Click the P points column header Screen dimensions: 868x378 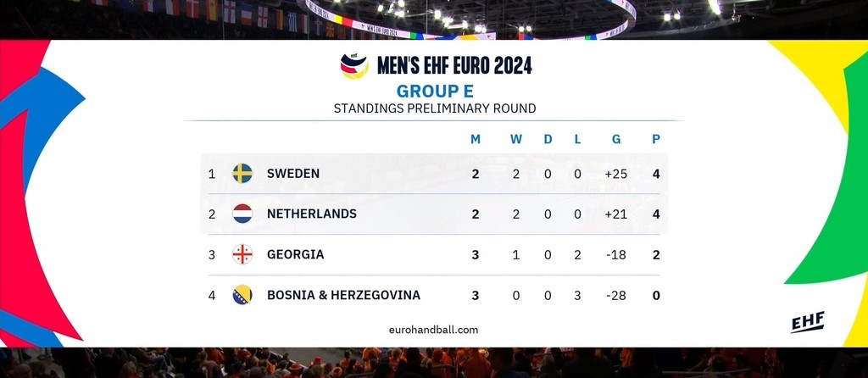click(x=656, y=139)
